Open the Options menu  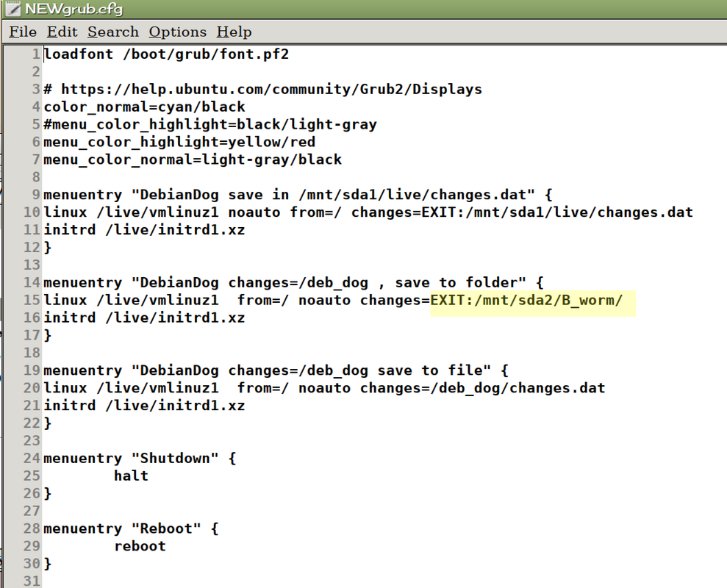(x=178, y=32)
